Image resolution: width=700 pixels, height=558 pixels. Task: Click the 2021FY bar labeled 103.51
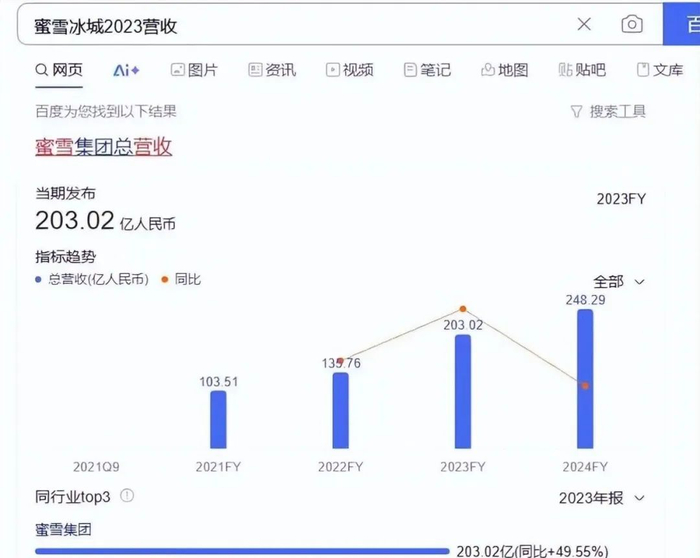pos(218,419)
